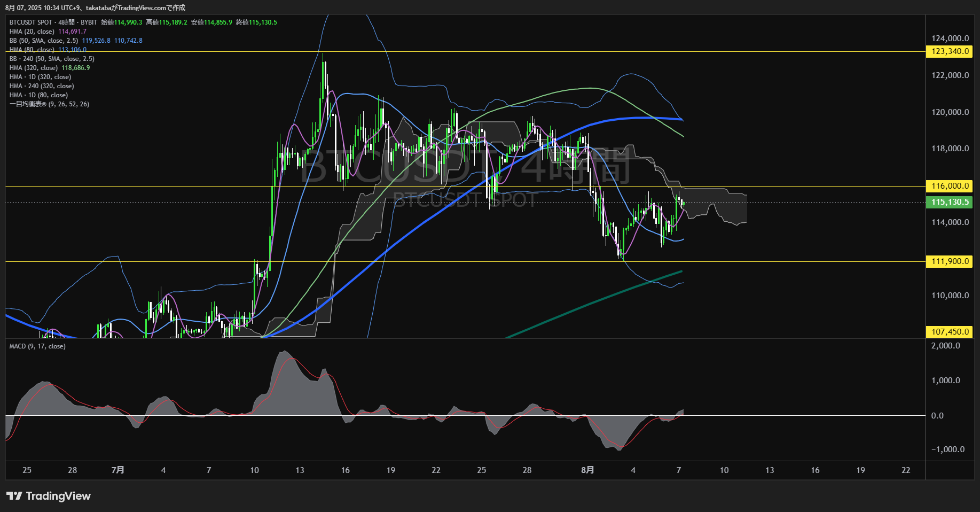Click the chart creation timestamp header text
The height and width of the screenshot is (512, 980).
coord(95,7)
